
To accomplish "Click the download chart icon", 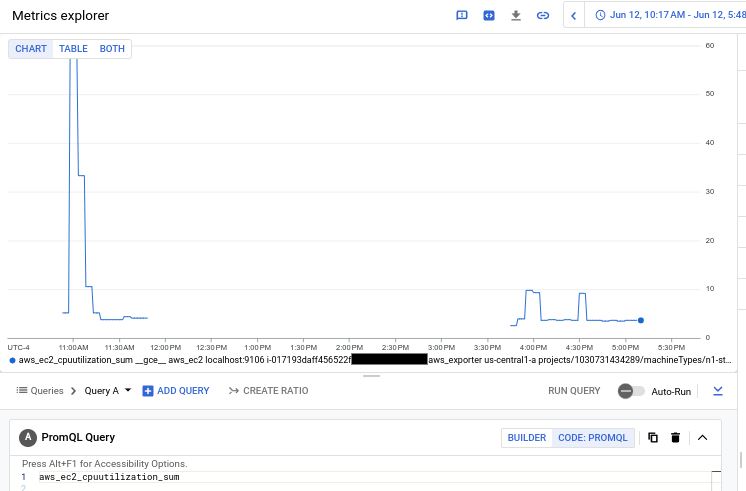I will coord(516,16).
